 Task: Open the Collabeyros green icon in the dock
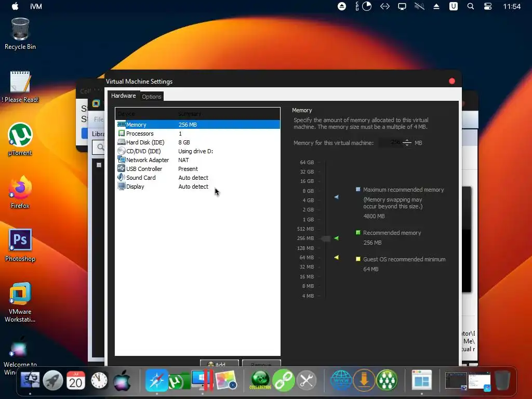(x=260, y=380)
